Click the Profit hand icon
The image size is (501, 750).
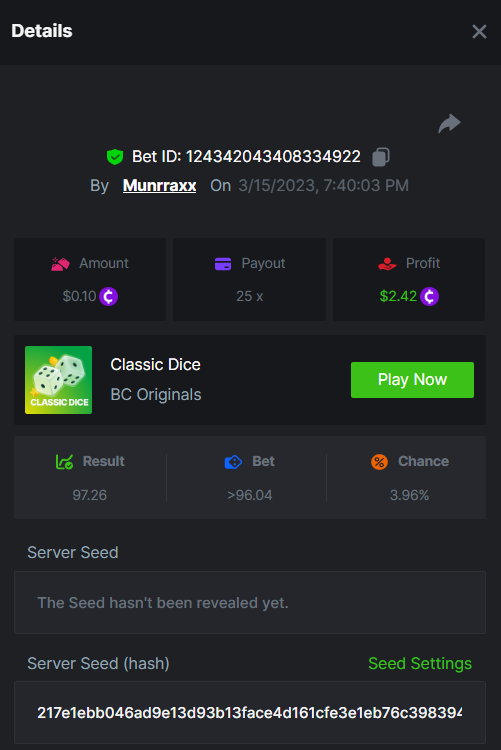point(387,264)
